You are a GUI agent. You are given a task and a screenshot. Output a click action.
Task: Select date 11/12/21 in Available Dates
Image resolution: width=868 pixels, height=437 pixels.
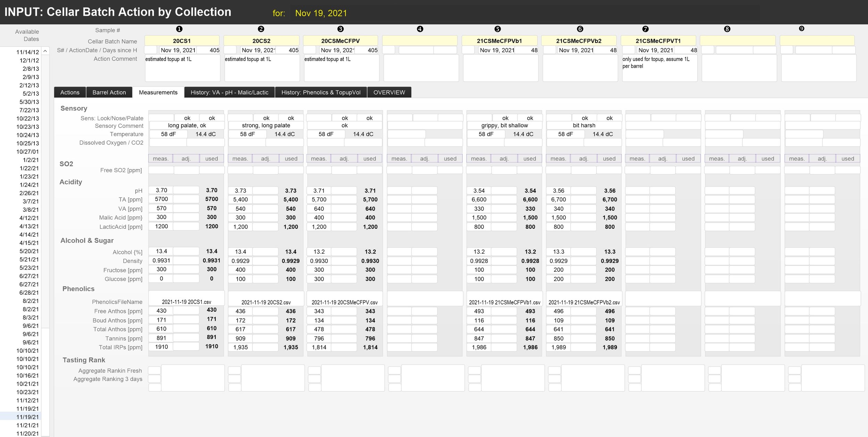tap(28, 401)
